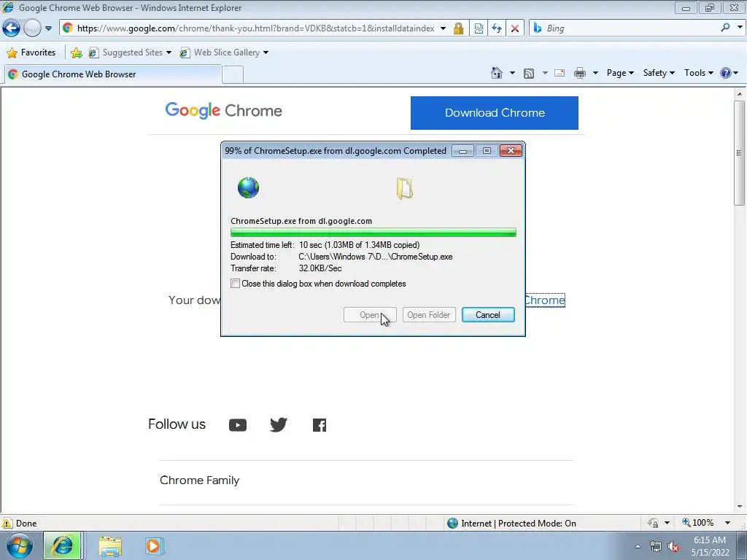Click Internet Protected Mode On status
Image resolution: width=747 pixels, height=560 pixels.
tap(511, 524)
